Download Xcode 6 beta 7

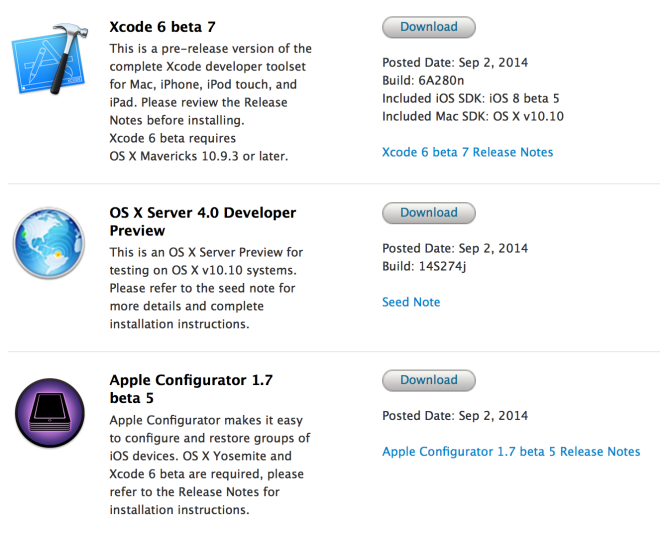(428, 27)
